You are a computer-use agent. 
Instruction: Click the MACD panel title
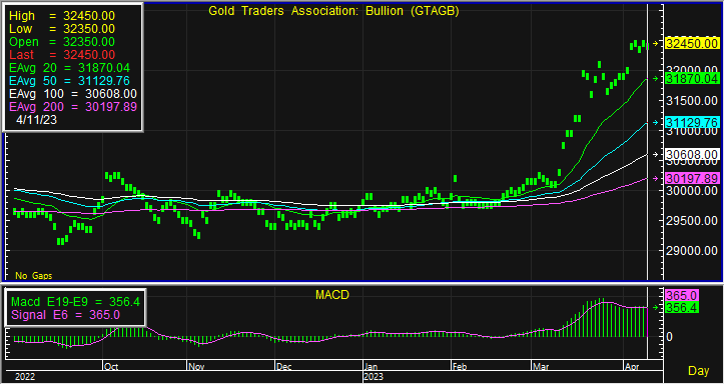(332, 294)
